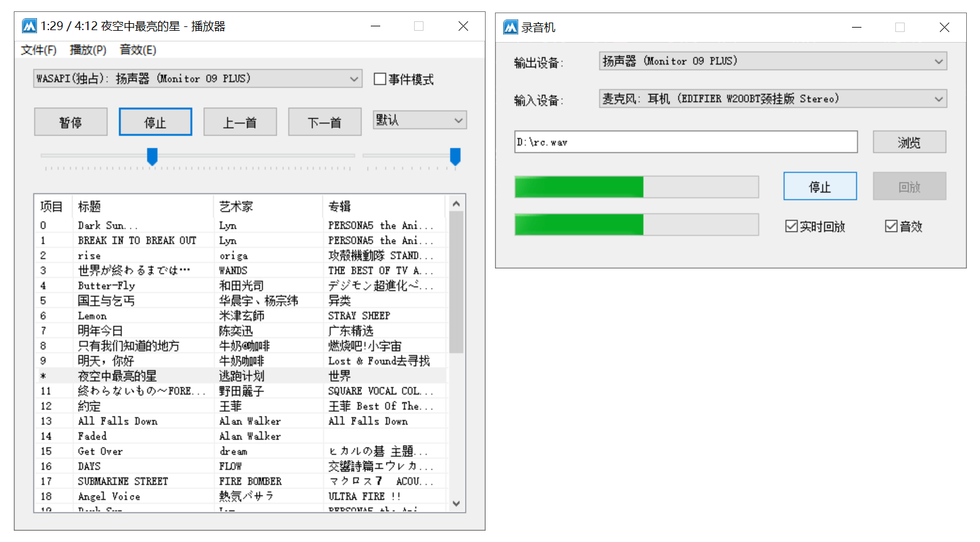Select the Faded track
980x542 pixels.
pyautogui.click(x=92, y=436)
